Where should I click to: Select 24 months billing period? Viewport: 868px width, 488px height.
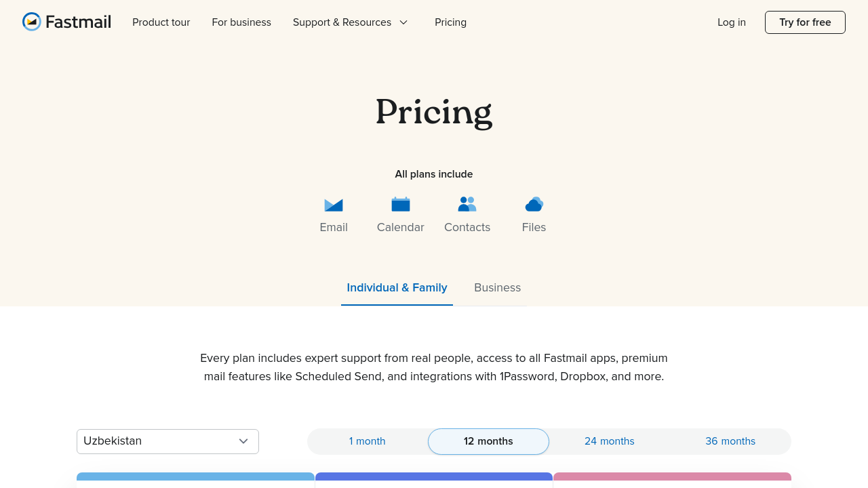pos(609,441)
